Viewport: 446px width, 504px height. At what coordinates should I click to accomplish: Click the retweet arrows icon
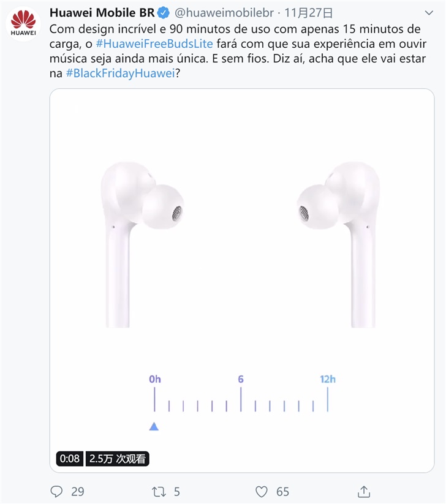[x=159, y=492]
